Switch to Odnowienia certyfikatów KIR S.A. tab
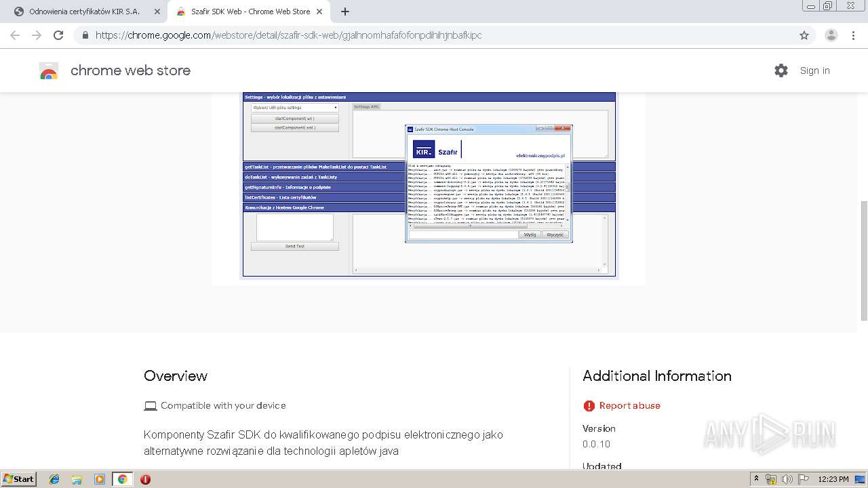 click(x=84, y=12)
